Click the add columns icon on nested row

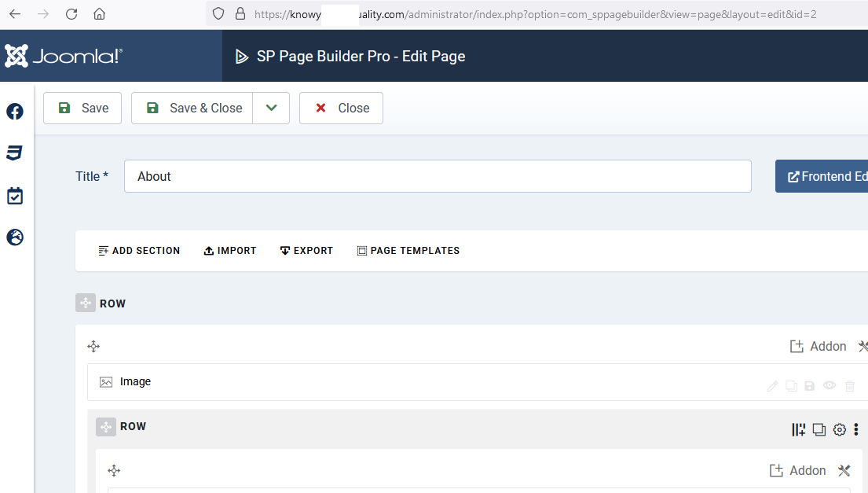point(798,429)
